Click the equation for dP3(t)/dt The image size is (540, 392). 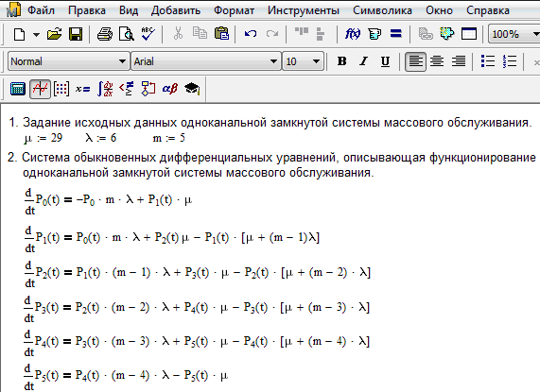(197, 309)
